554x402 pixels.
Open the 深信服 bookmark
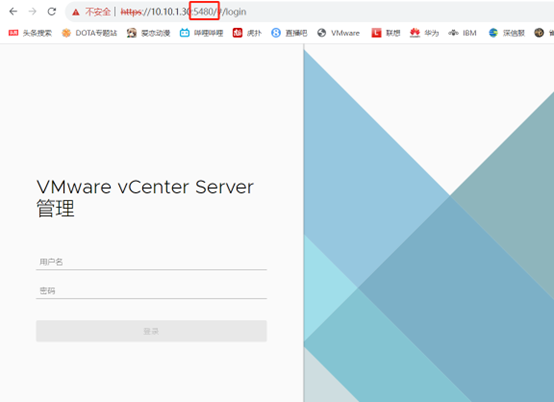click(507, 33)
